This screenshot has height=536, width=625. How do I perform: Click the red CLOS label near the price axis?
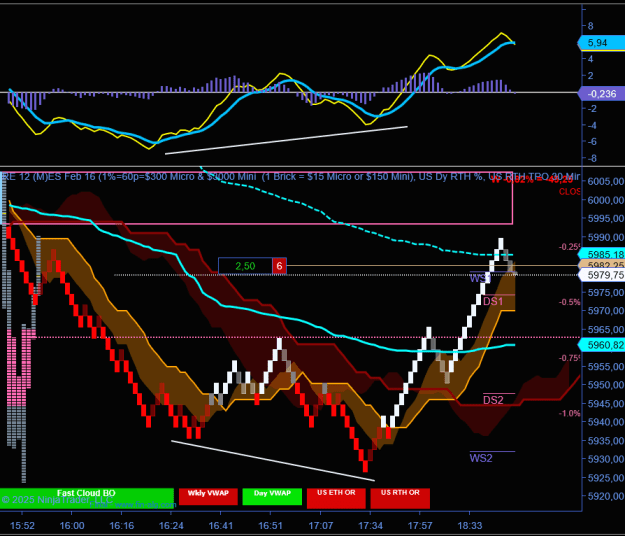tap(570, 192)
